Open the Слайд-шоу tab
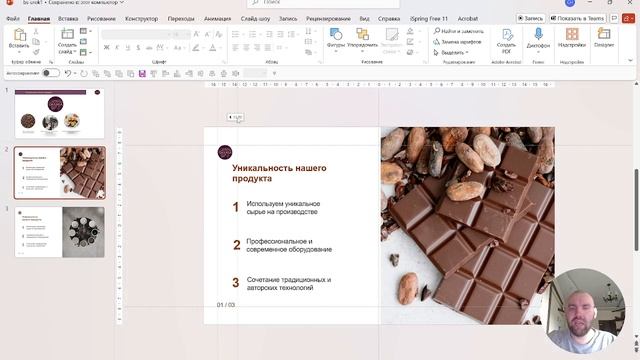Viewport: 640px width, 360px height. pyautogui.click(x=255, y=19)
